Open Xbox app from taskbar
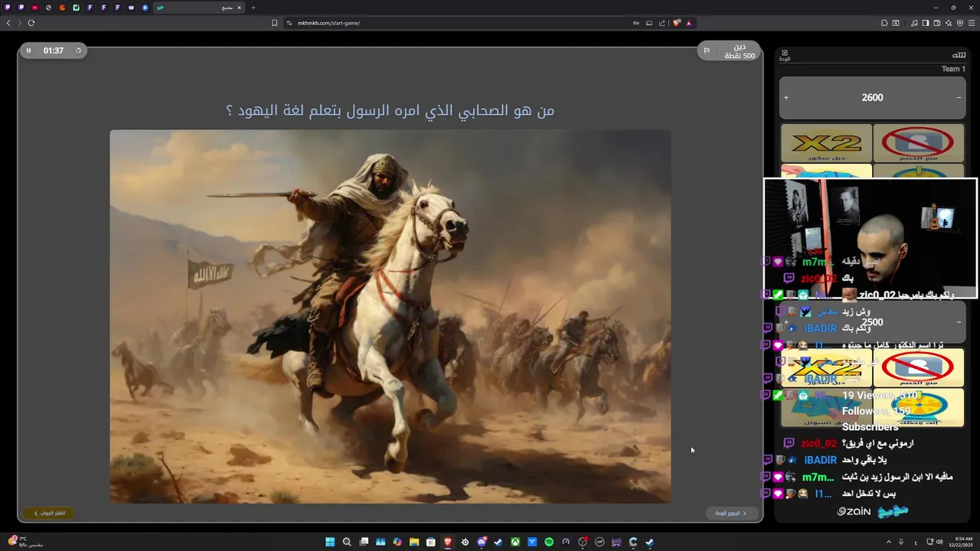Screen dimensions: 980x551 (x=515, y=542)
